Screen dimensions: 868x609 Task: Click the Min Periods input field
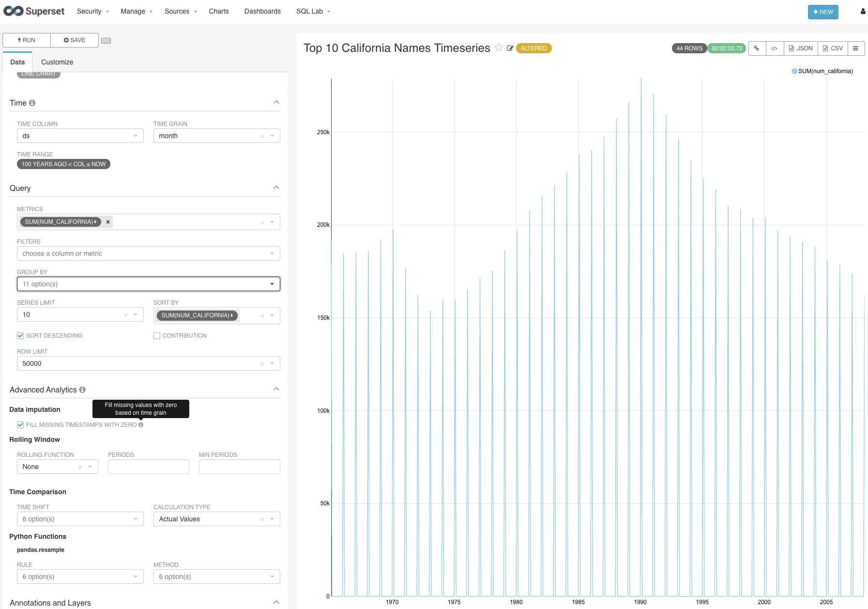point(240,467)
